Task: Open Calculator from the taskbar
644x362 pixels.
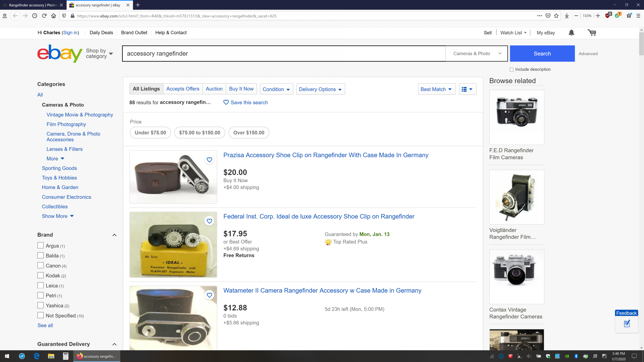Action: click(x=65, y=356)
